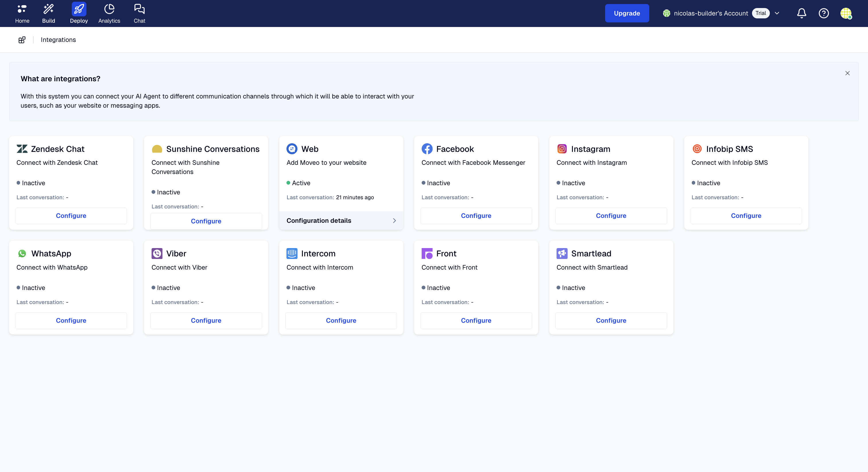This screenshot has width=868, height=472.
Task: Click the Front logo icon
Action: [x=427, y=254]
